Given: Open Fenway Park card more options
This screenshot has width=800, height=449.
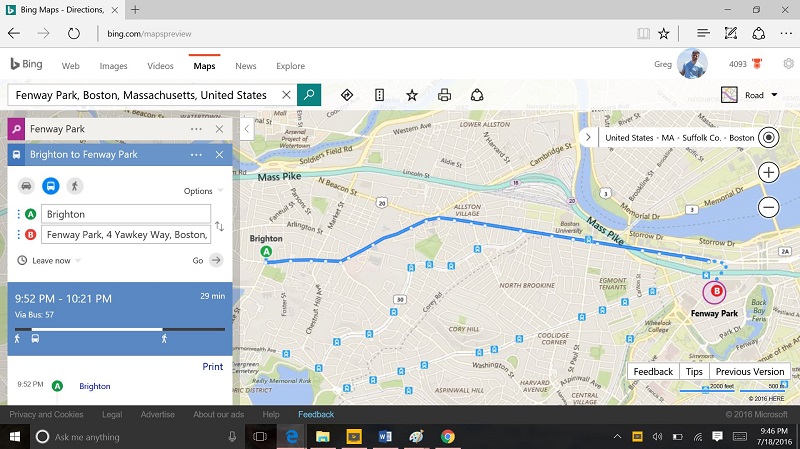Looking at the screenshot, I should click(196, 129).
